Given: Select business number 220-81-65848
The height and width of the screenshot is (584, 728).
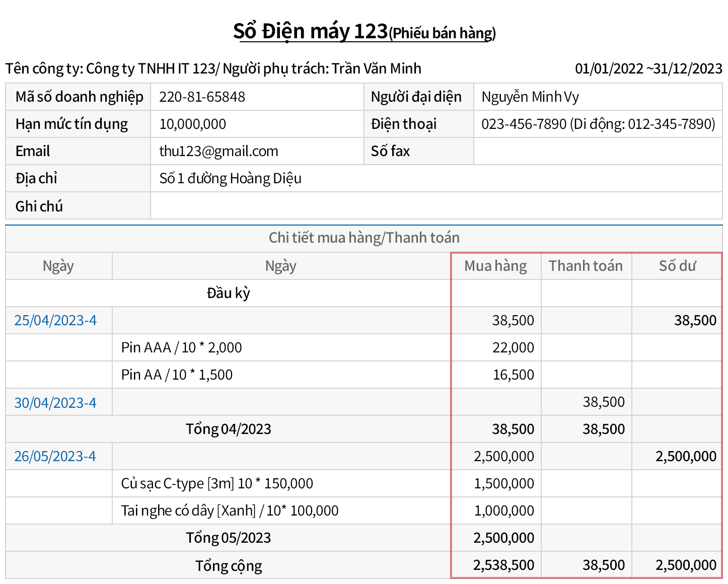Looking at the screenshot, I should click(x=202, y=97).
